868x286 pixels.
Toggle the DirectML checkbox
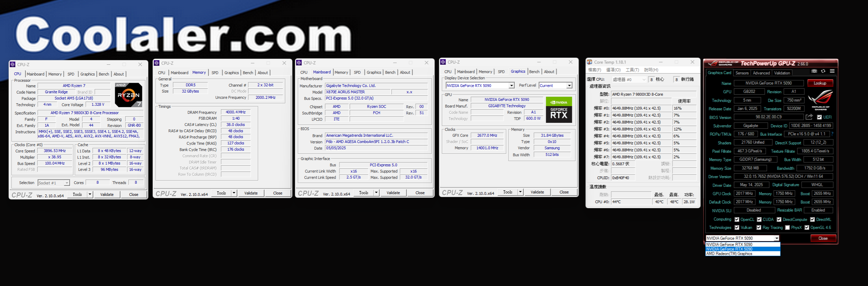(812, 220)
